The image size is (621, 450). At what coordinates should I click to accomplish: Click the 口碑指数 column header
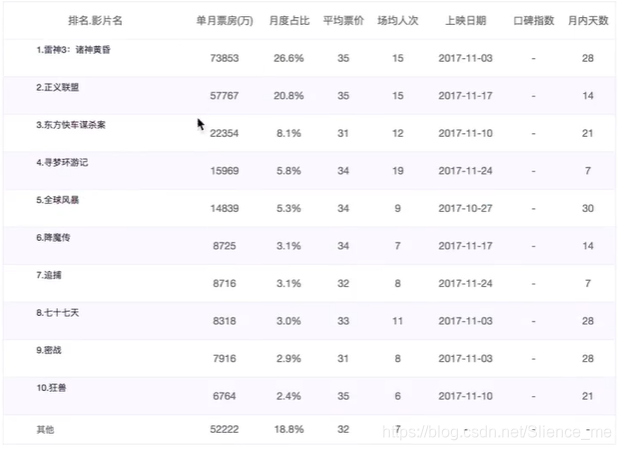coord(533,20)
